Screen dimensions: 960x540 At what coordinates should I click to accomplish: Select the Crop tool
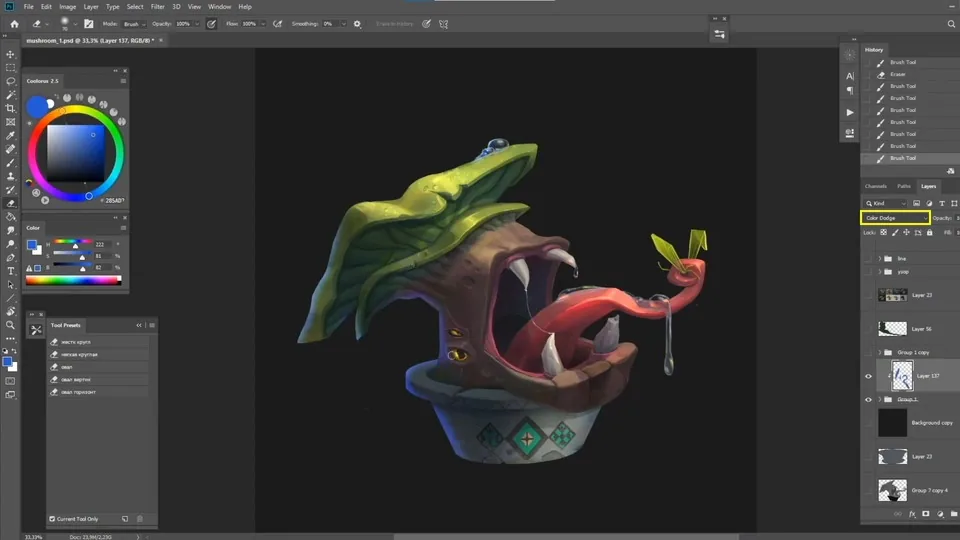10,108
